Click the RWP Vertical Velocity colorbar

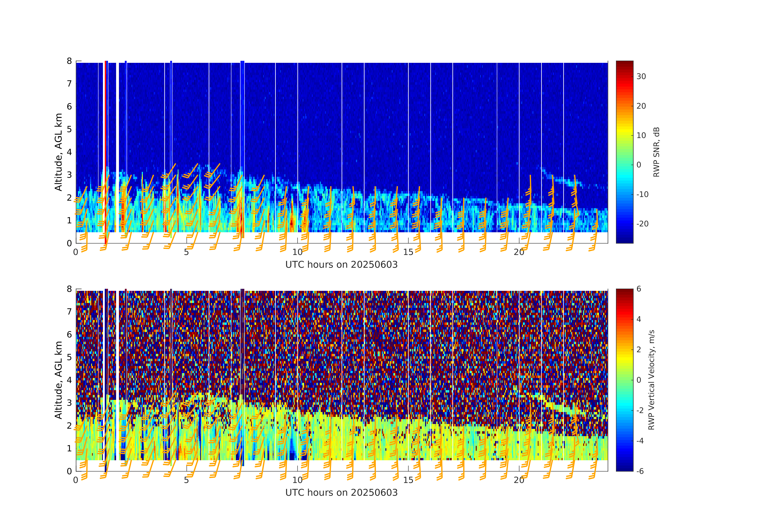click(x=624, y=380)
